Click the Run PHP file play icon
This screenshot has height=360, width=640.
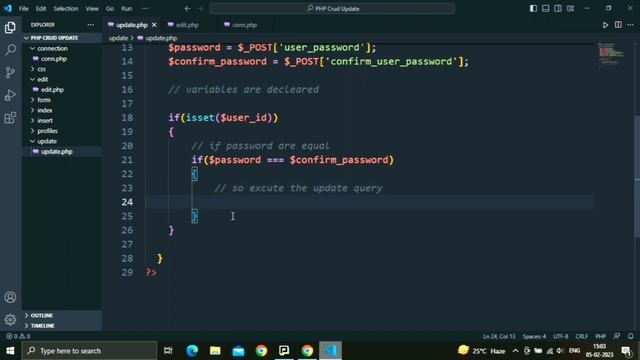(x=605, y=25)
